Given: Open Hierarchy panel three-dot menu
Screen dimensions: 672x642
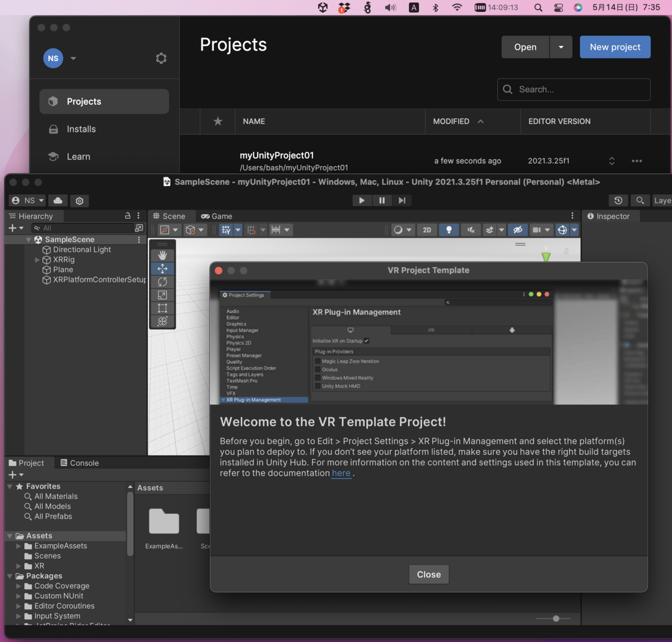Looking at the screenshot, I should 138,216.
